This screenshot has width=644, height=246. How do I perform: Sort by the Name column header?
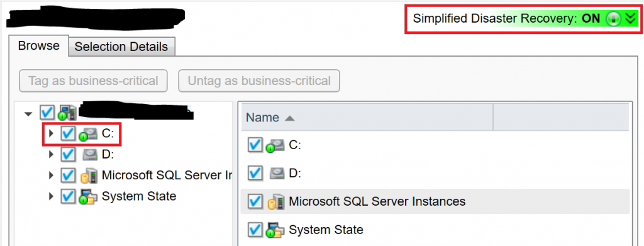pyautogui.click(x=367, y=118)
